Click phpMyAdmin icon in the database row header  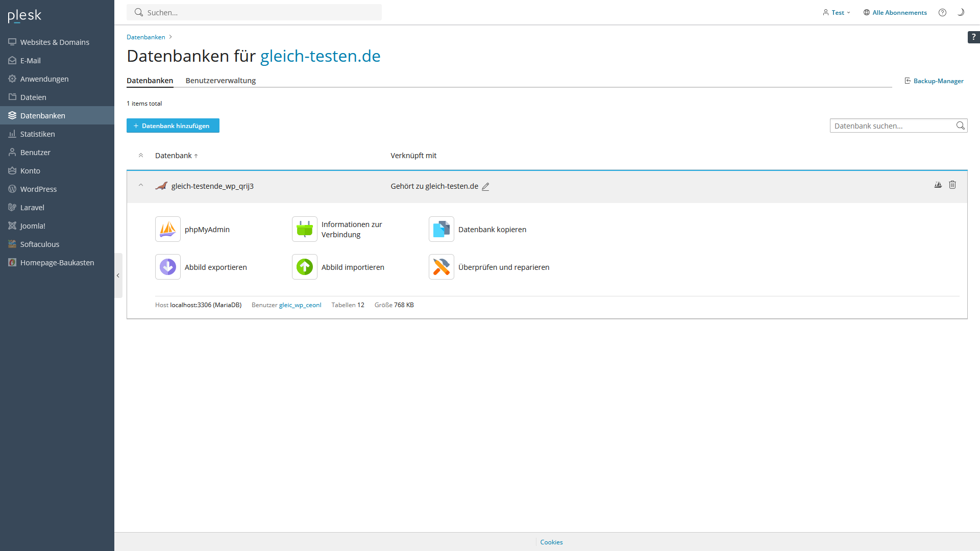coord(938,185)
